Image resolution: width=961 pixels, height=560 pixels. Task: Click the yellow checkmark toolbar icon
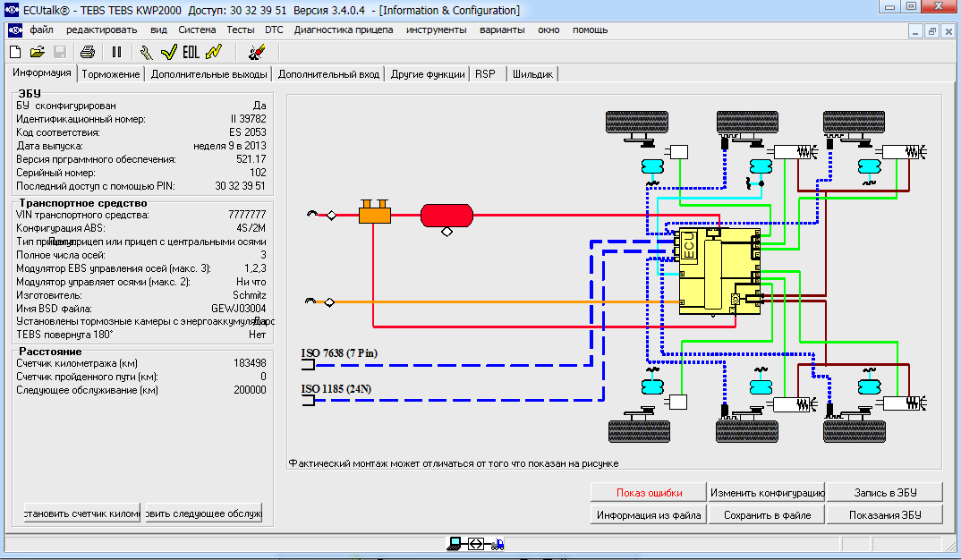coord(168,52)
